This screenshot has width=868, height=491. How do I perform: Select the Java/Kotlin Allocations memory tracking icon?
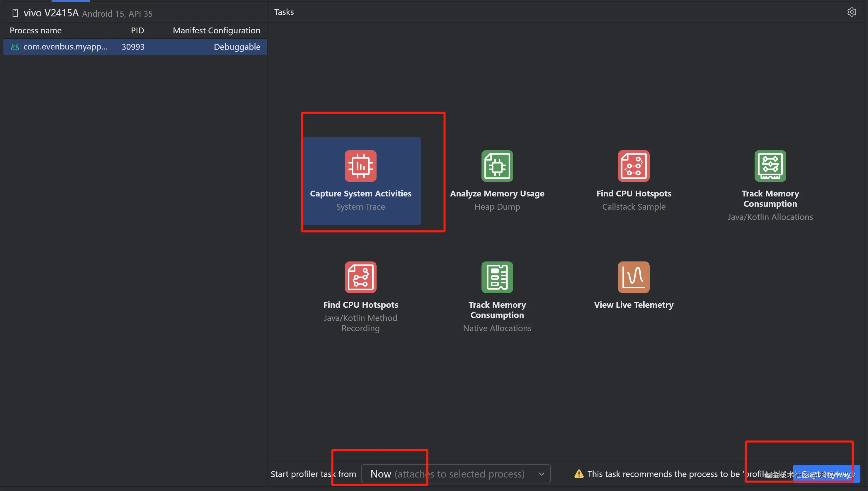pyautogui.click(x=770, y=166)
